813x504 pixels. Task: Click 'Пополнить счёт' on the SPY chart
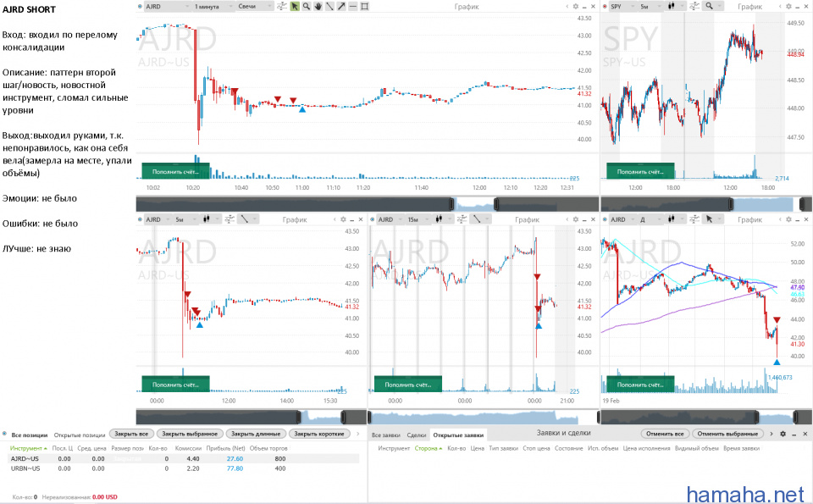(x=640, y=171)
